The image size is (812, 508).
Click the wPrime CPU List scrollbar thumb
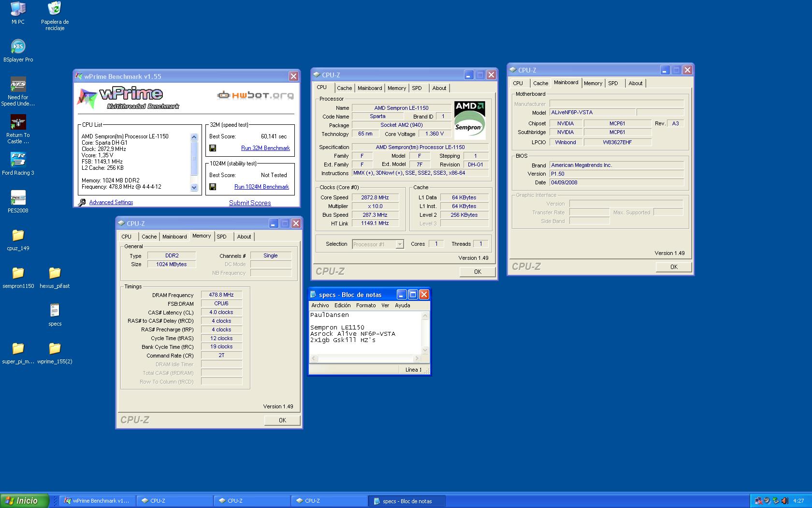coord(194,158)
